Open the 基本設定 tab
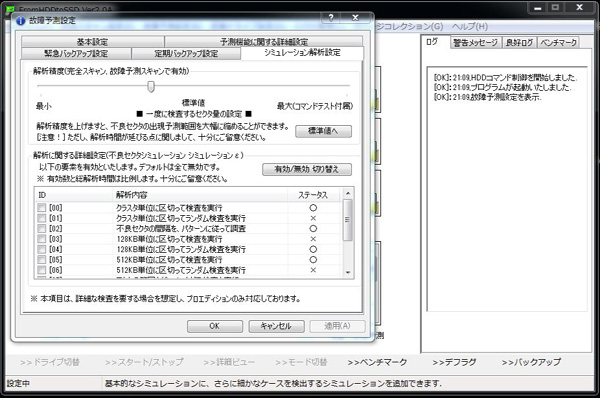This screenshot has width=600, height=398. [93, 41]
